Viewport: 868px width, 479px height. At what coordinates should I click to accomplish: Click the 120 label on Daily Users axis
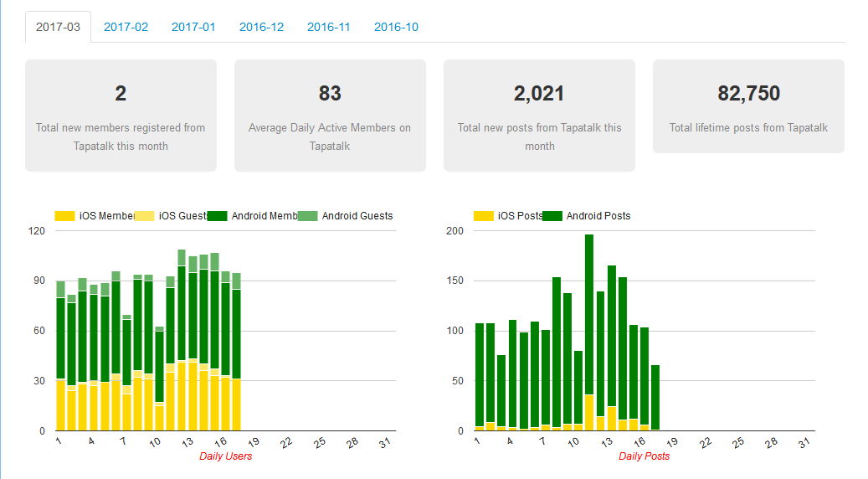click(37, 231)
